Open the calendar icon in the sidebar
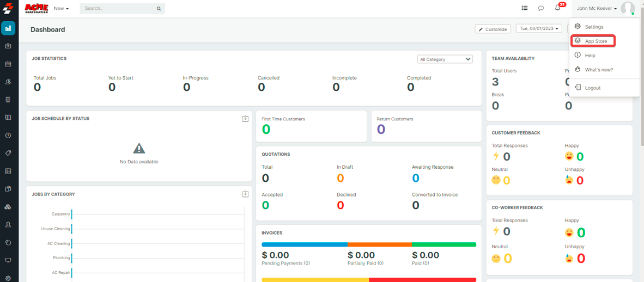Image resolution: width=644 pixels, height=282 pixels. pos(8,64)
